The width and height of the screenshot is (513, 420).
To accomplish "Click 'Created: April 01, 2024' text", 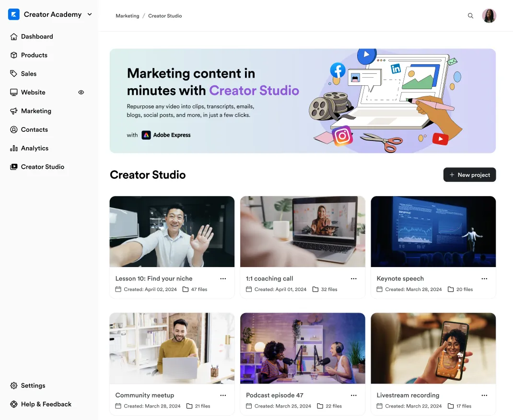I will click(x=280, y=290).
